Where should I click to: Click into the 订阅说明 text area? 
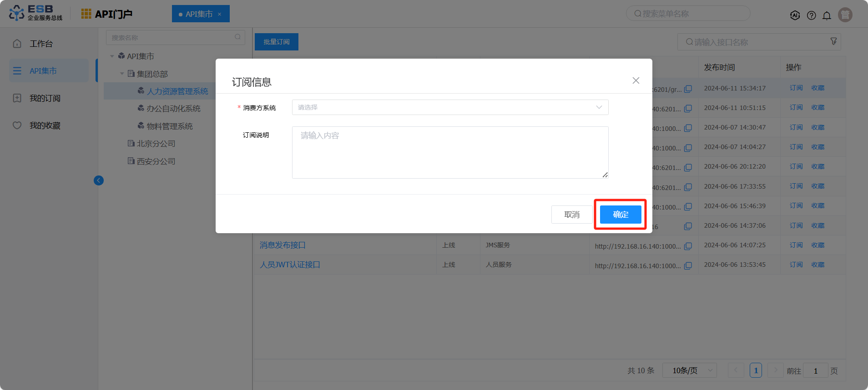click(x=450, y=152)
